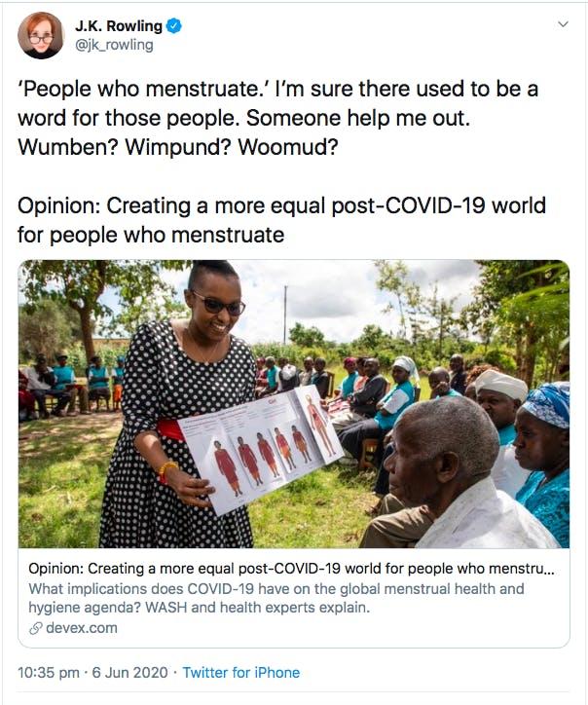The height and width of the screenshot is (705, 588).
Task: Click the 10:35 pm timestamp
Action: (x=52, y=673)
